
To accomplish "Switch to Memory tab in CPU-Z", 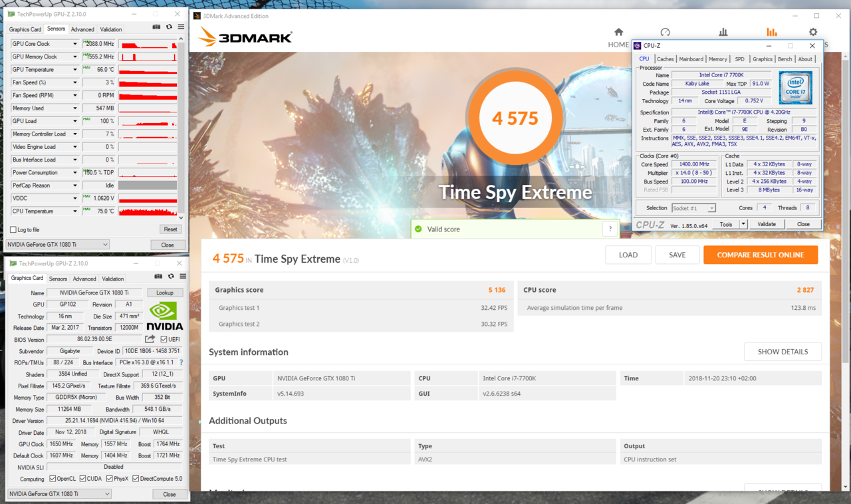I will pyautogui.click(x=717, y=59).
